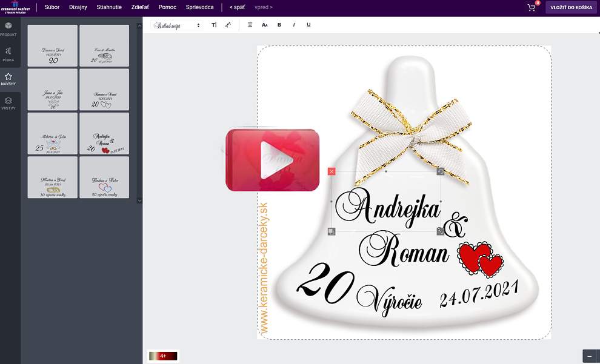600x364 pixels.
Task: Click the designs list scroll down arrow
Action: tap(139, 200)
